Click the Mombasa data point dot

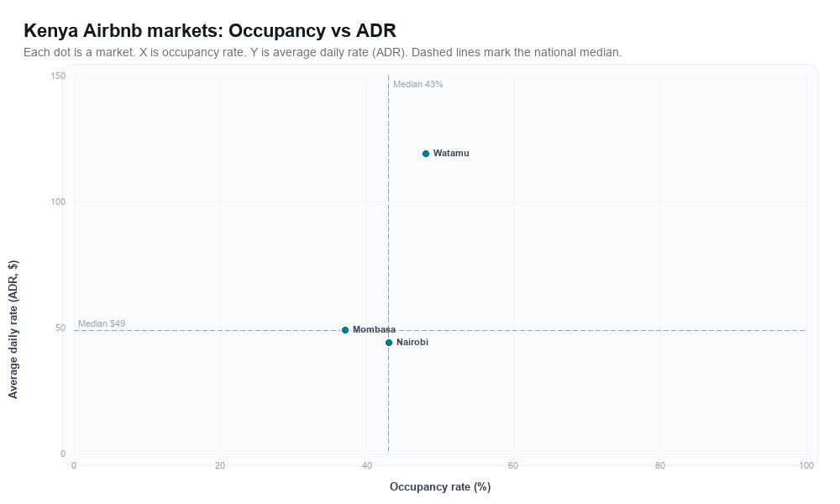pyautogui.click(x=345, y=330)
